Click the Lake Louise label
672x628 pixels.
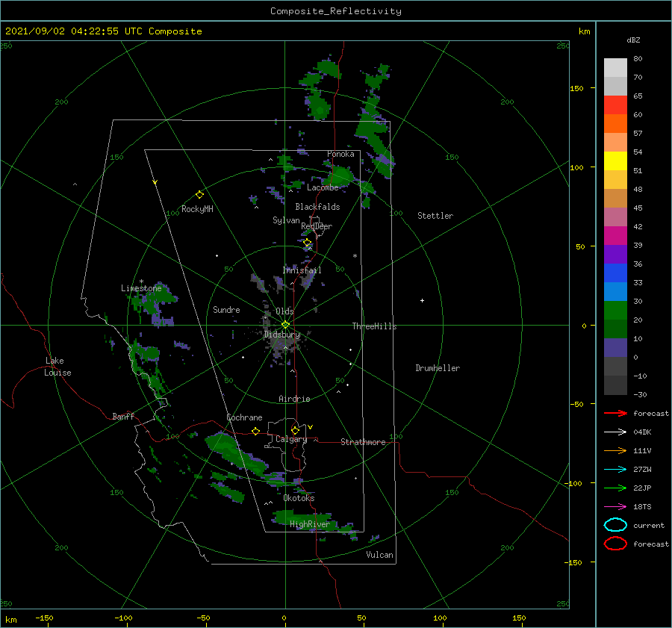pos(57,367)
